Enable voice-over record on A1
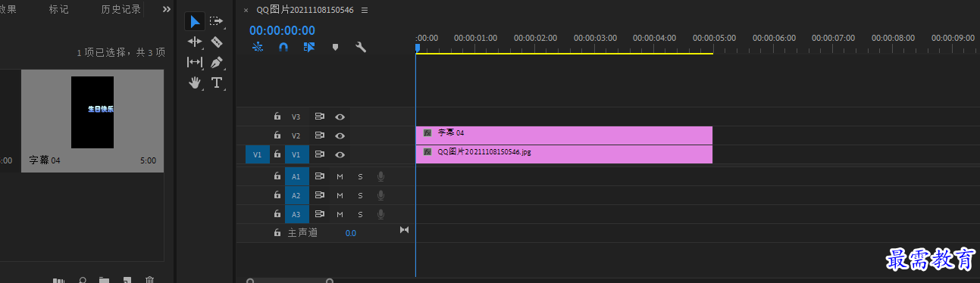This screenshot has height=283, width=980. (x=381, y=176)
